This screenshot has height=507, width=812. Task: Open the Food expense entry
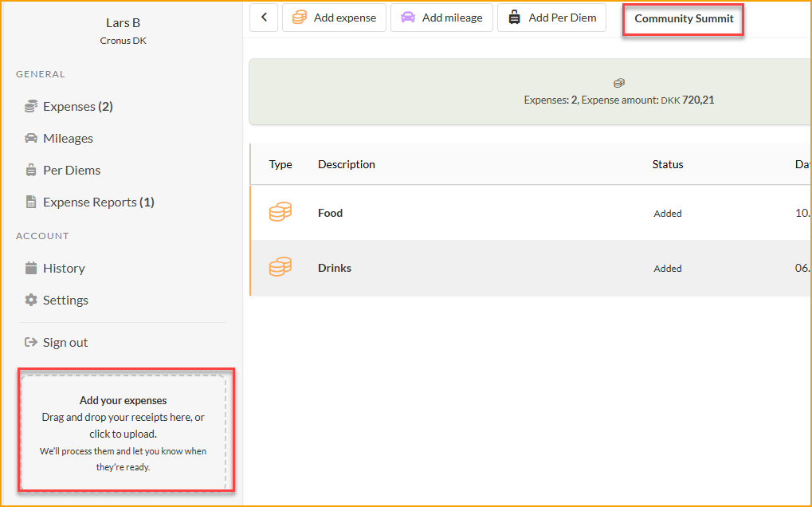click(330, 213)
